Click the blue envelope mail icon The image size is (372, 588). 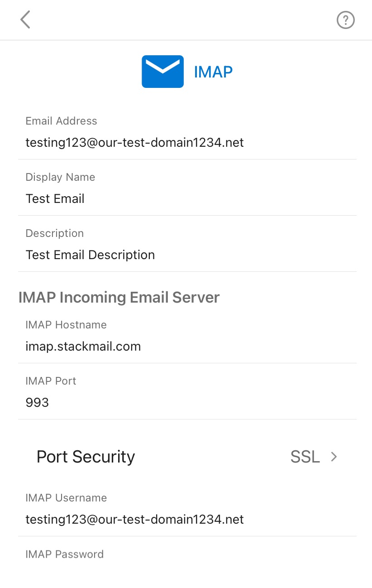pyautogui.click(x=162, y=72)
